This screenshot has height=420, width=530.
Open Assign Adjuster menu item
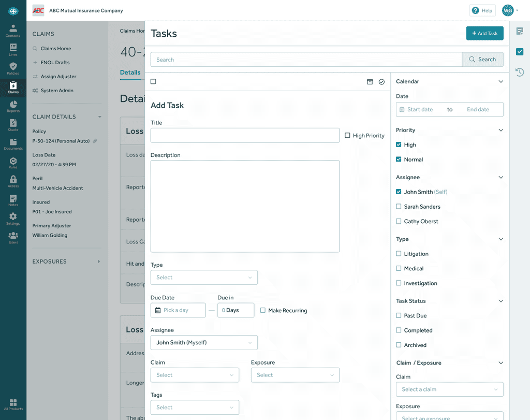tap(58, 77)
